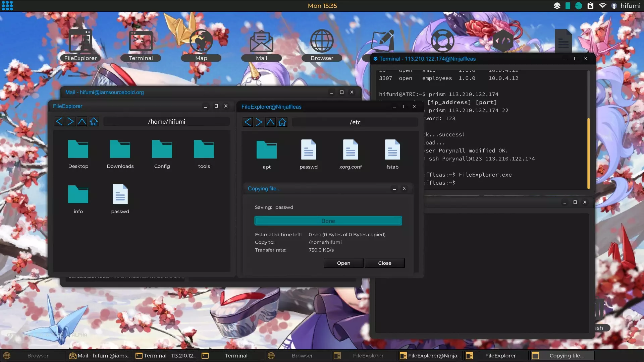Click forward arrow in /home/hifumi explorer
The image size is (644, 362).
tap(70, 122)
